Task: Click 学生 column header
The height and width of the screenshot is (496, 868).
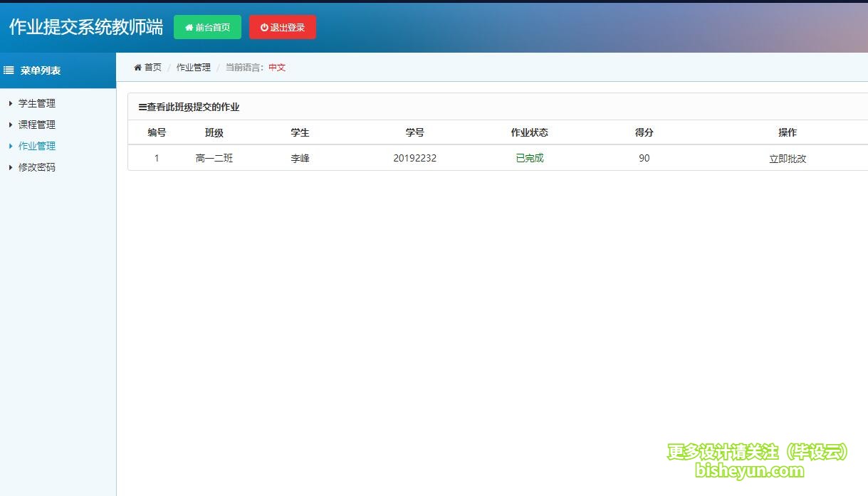Action: (x=300, y=132)
